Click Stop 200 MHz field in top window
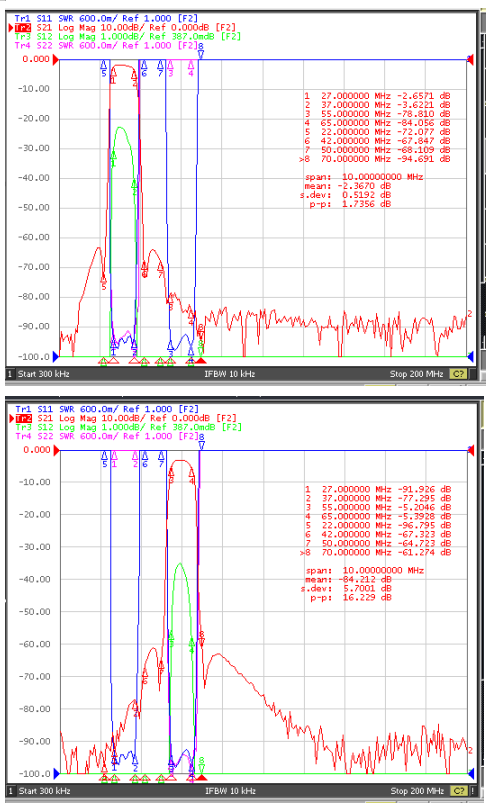 point(416,374)
